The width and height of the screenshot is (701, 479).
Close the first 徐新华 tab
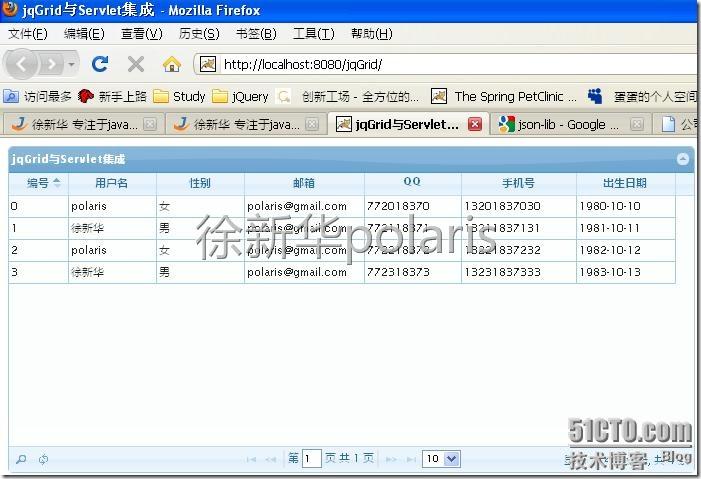pyautogui.click(x=150, y=124)
